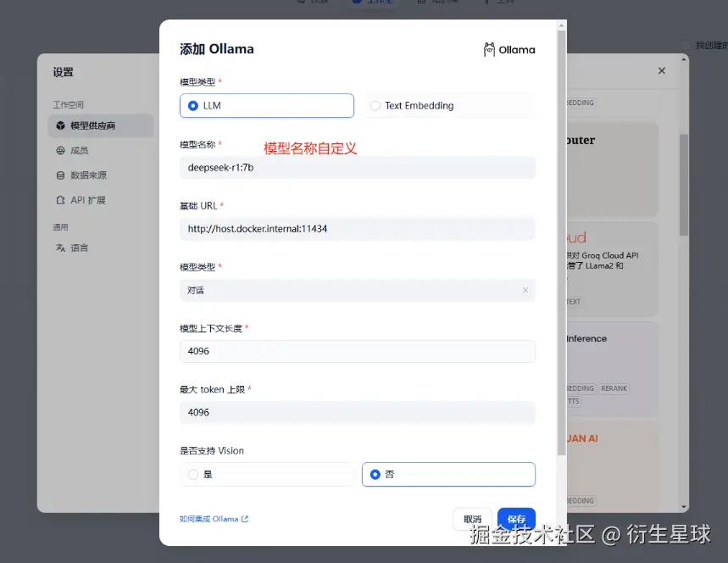Click the TEXT tag on Groq Cloud card
The width and height of the screenshot is (728, 563).
coord(575,302)
